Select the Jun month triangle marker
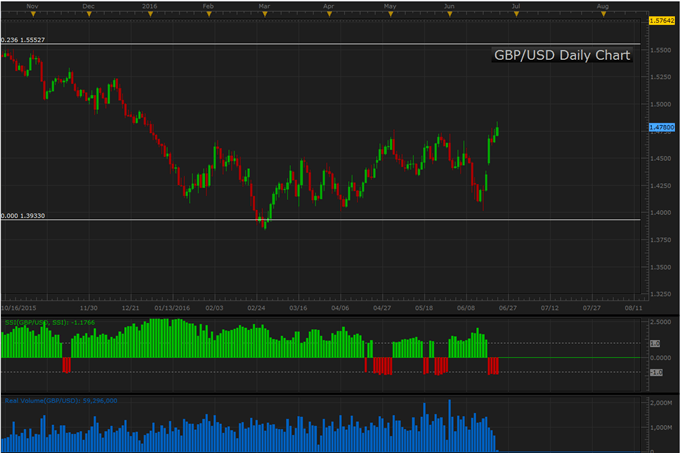 (450, 14)
